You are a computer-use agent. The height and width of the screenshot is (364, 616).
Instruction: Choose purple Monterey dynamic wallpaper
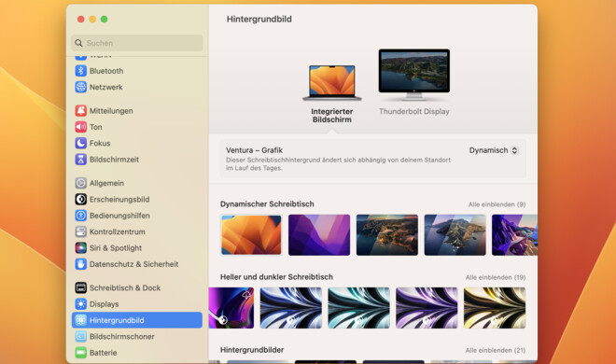click(319, 235)
